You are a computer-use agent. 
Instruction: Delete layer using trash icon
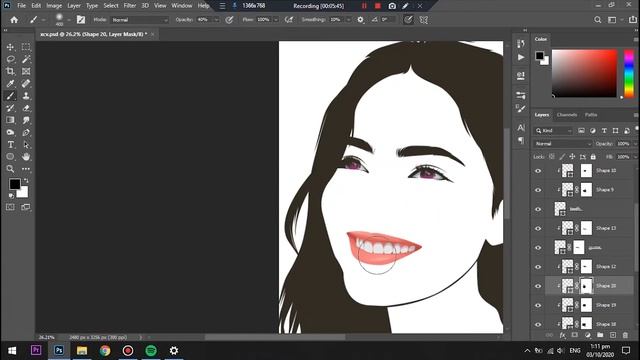(625, 335)
